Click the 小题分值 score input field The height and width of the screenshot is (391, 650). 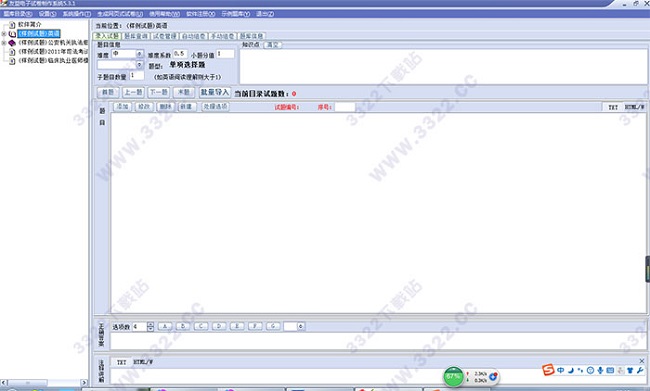(225, 54)
